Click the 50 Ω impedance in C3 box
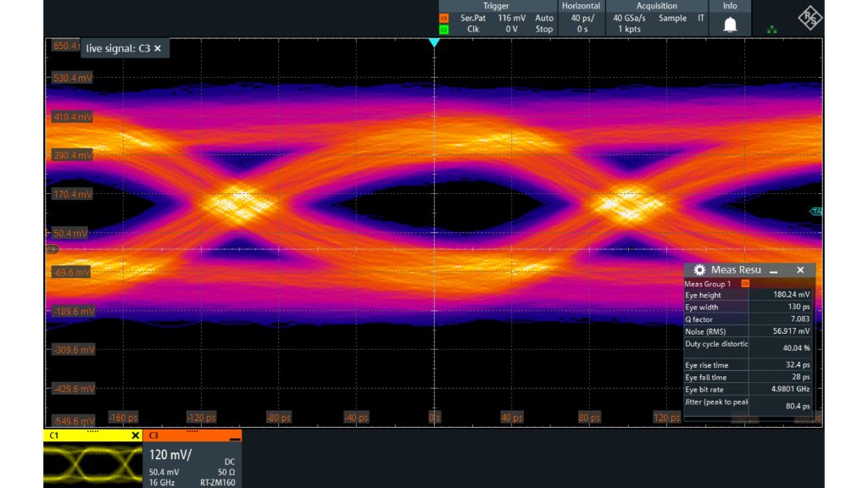 point(226,473)
